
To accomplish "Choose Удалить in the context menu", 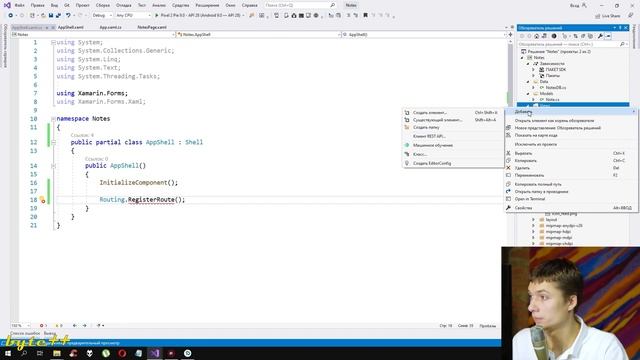I will pyautogui.click(x=571, y=168).
